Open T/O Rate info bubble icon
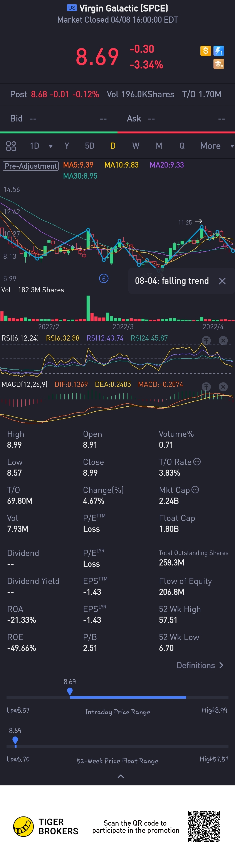Viewport: 235px width, 868px height. [x=197, y=462]
